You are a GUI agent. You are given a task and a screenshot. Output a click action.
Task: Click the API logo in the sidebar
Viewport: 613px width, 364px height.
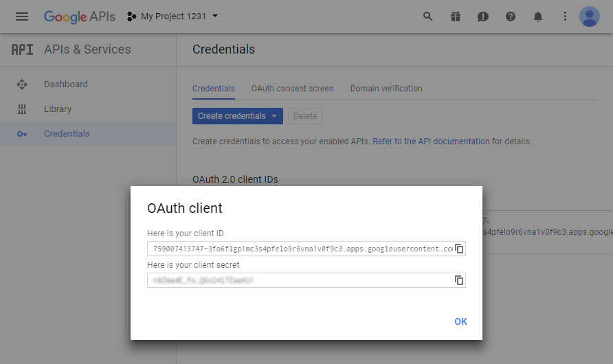[x=22, y=49]
